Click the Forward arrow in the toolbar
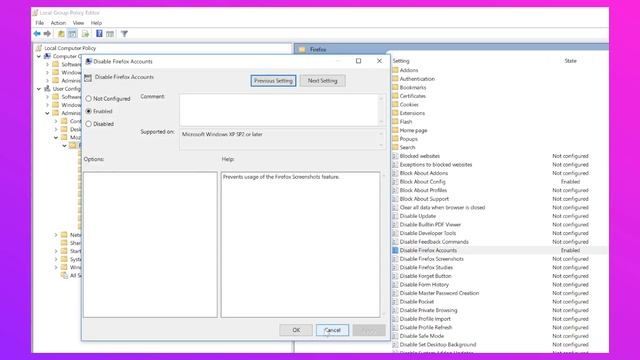The image size is (640, 360). (x=47, y=33)
